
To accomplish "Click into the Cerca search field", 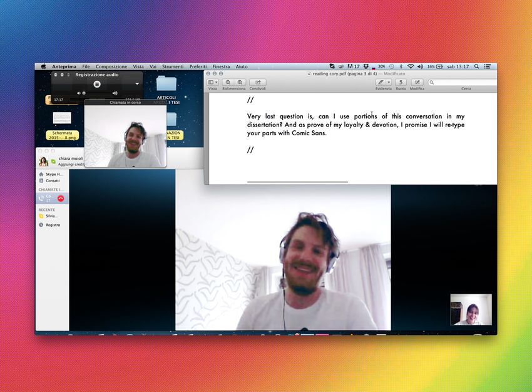I will [x=462, y=82].
